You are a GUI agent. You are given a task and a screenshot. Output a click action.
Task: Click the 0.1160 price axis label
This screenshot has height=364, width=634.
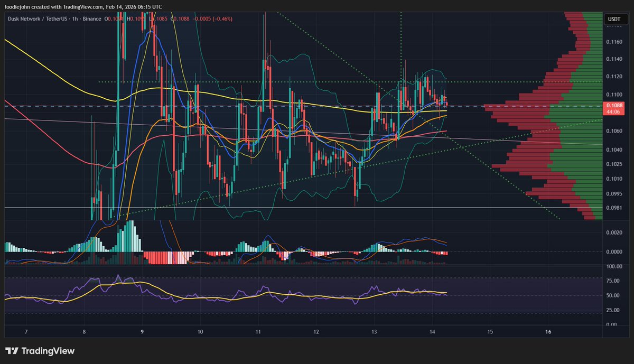pyautogui.click(x=614, y=41)
